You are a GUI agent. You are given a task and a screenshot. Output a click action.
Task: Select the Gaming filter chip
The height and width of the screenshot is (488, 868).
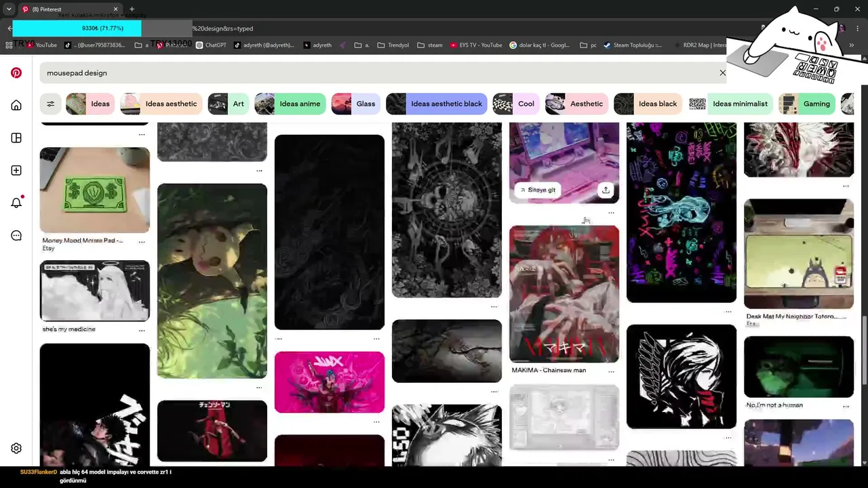[x=806, y=104]
